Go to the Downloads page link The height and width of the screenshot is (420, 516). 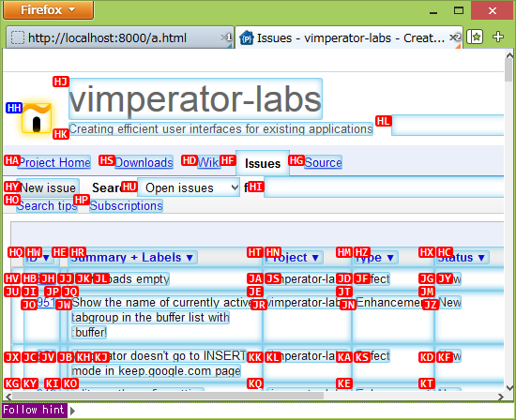[x=144, y=162]
